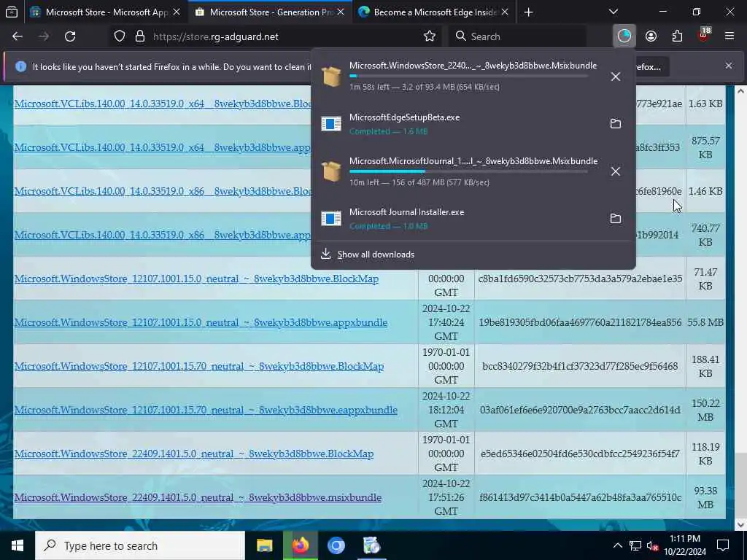Select the 55.8 MB size cell
Screen dimensions: 747x560
point(705,322)
